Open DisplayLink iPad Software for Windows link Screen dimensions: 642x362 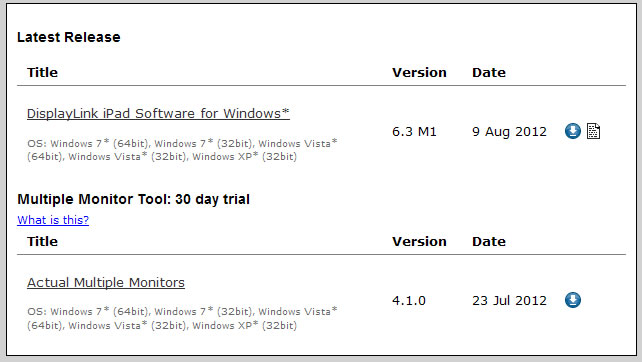(x=158, y=113)
